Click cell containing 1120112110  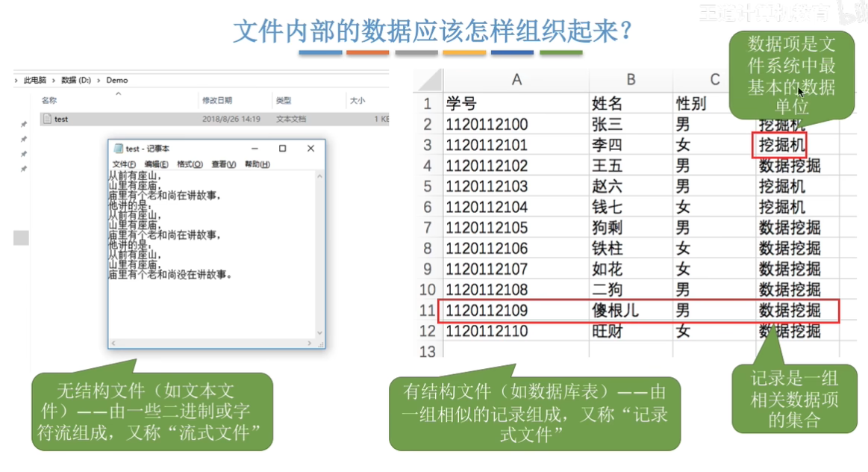[516, 331]
